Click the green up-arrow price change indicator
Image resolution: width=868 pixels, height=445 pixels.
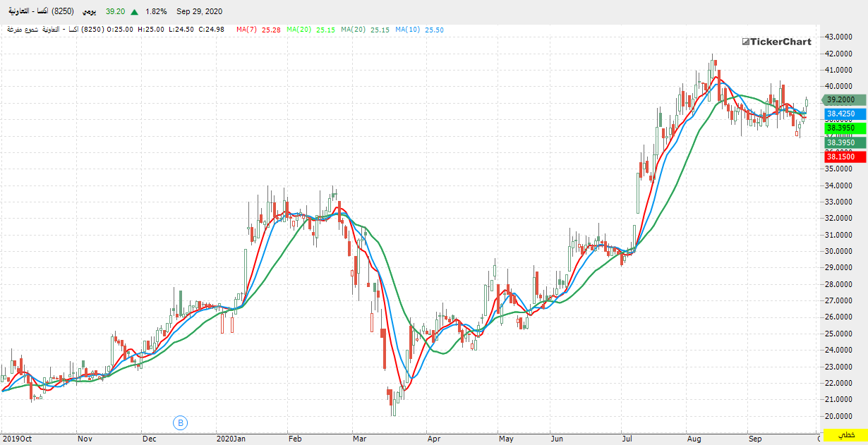coord(133,11)
